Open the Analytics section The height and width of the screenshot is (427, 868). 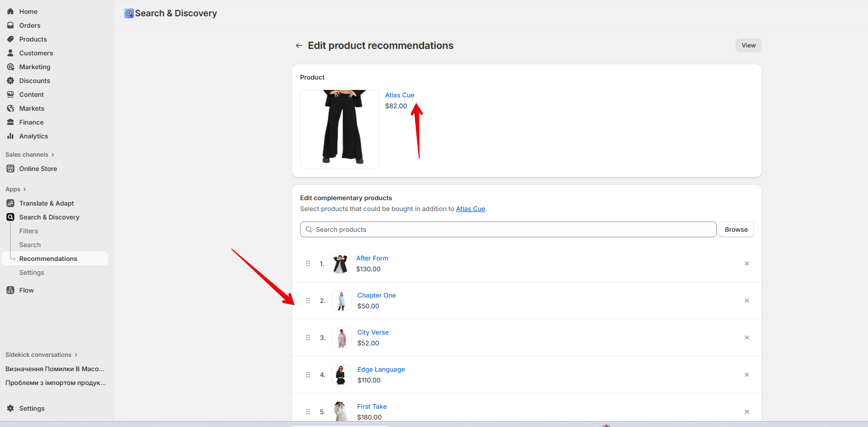click(x=34, y=136)
